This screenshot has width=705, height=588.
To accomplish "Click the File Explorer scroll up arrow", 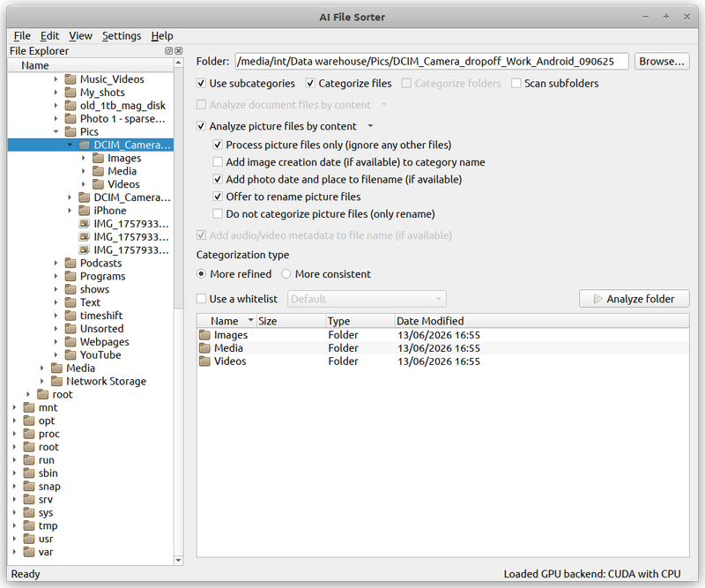I will [x=179, y=63].
